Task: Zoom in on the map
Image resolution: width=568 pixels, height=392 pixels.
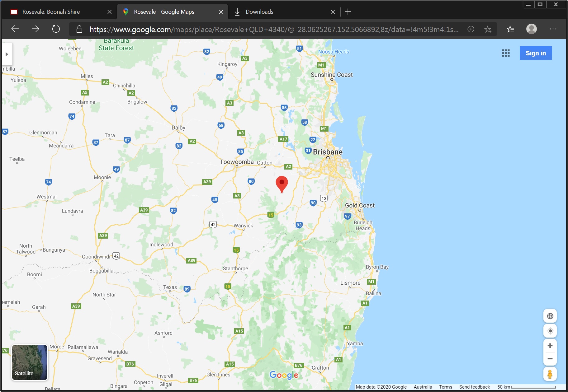Action: click(550, 346)
